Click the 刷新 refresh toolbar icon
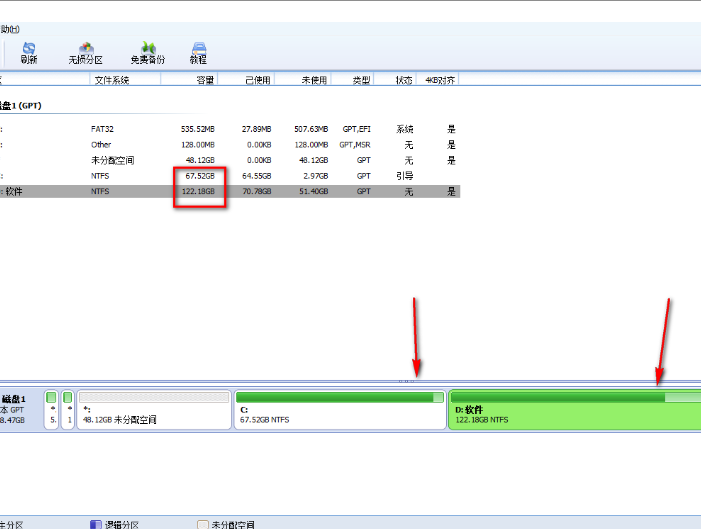701x529 pixels. (x=29, y=53)
